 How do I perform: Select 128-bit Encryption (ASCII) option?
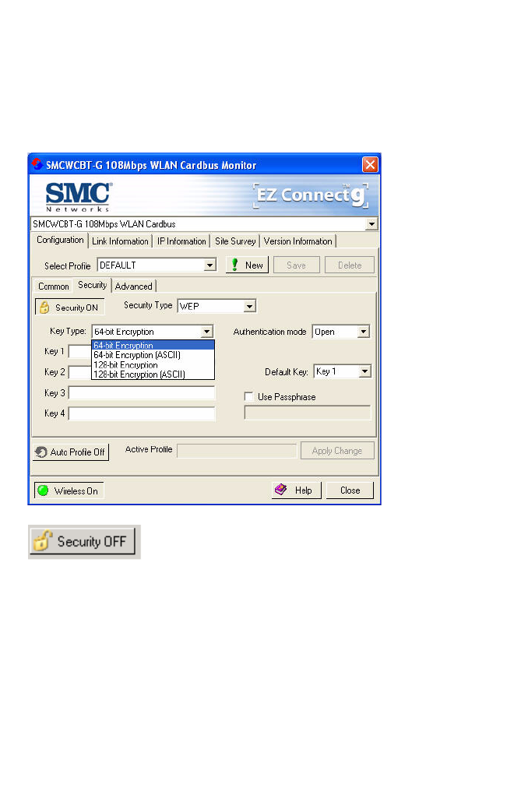coord(153,374)
